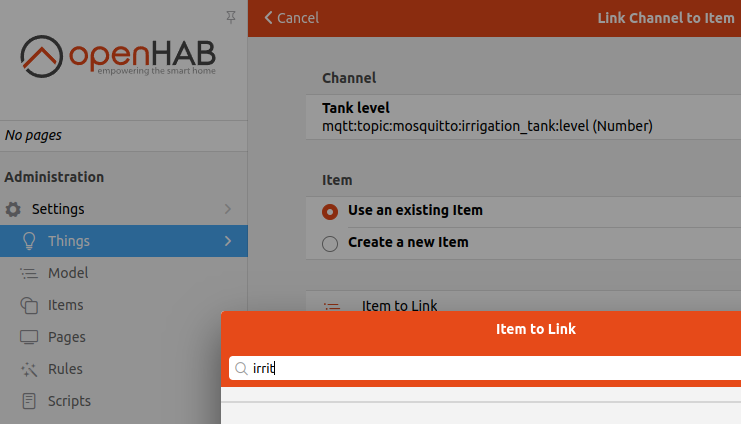Viewport: 741px width, 424px height.
Task: Expand the Things chevron arrow
Action: click(x=228, y=241)
